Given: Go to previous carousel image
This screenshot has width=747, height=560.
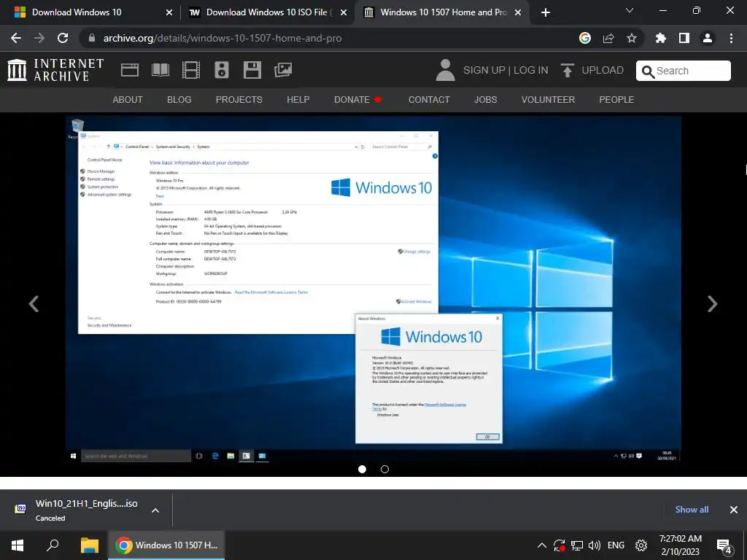Looking at the screenshot, I should tap(34, 304).
